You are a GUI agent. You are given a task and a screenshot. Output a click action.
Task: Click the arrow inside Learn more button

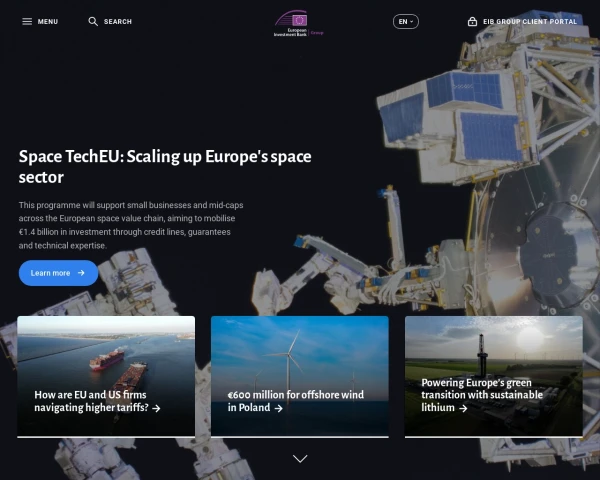[x=81, y=273]
